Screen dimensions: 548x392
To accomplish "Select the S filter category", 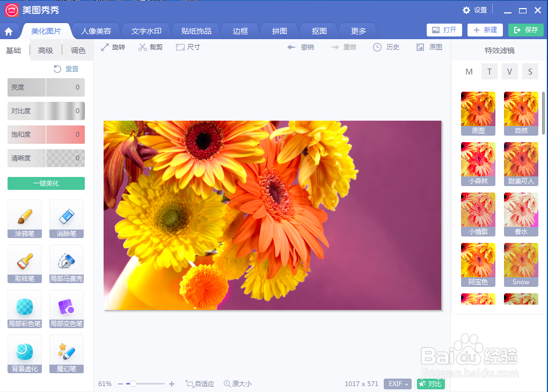I will pos(530,71).
